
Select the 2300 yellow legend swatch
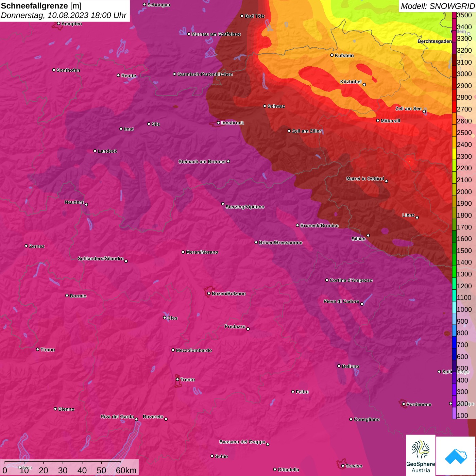[454, 154]
